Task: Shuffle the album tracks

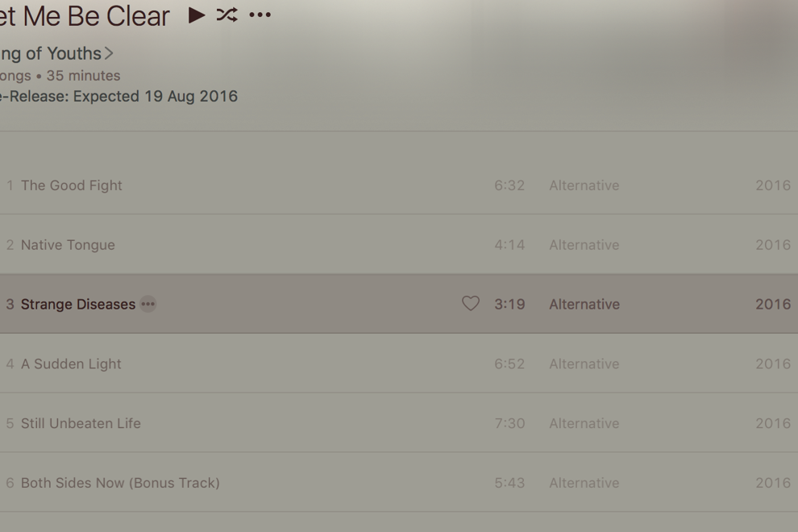Action: (x=227, y=15)
